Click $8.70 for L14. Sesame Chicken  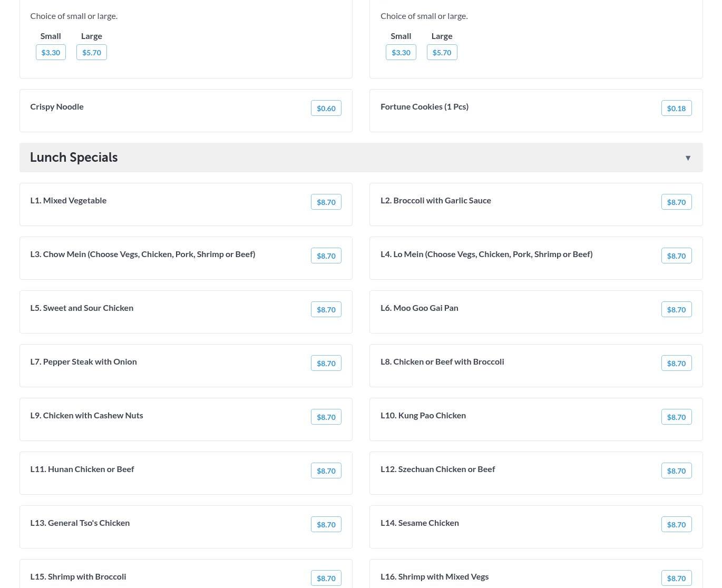point(676,524)
